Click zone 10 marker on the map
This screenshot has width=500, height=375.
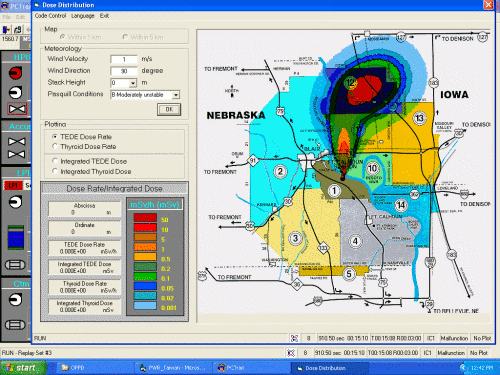(372, 168)
